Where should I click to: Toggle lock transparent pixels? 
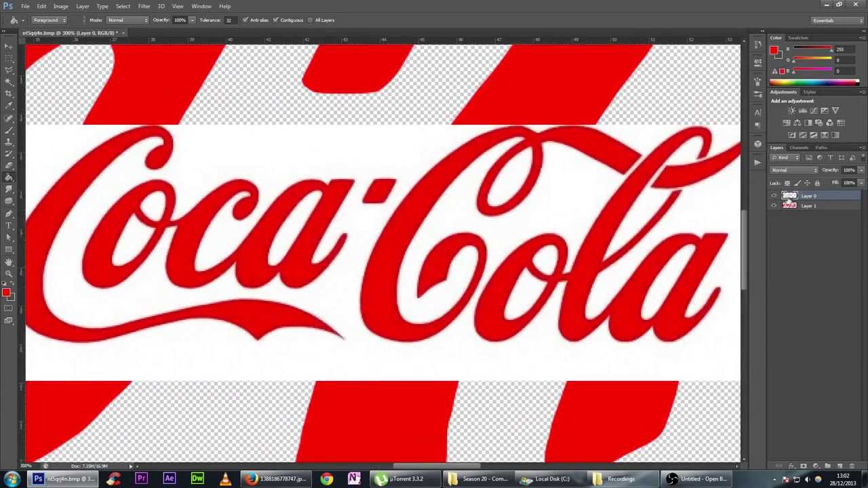[x=787, y=183]
